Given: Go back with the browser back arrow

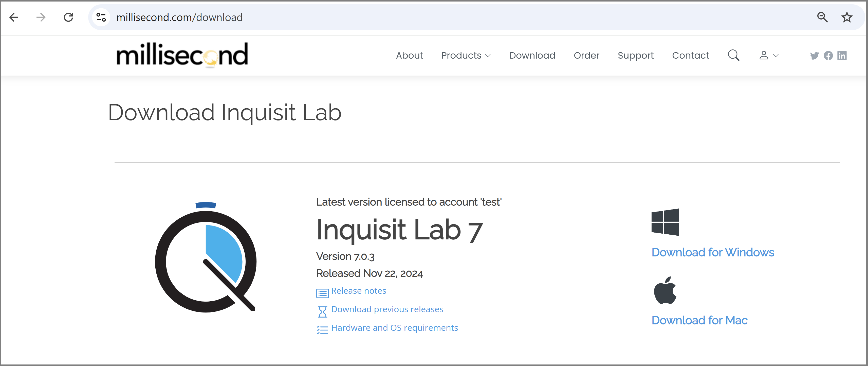Looking at the screenshot, I should coord(14,17).
